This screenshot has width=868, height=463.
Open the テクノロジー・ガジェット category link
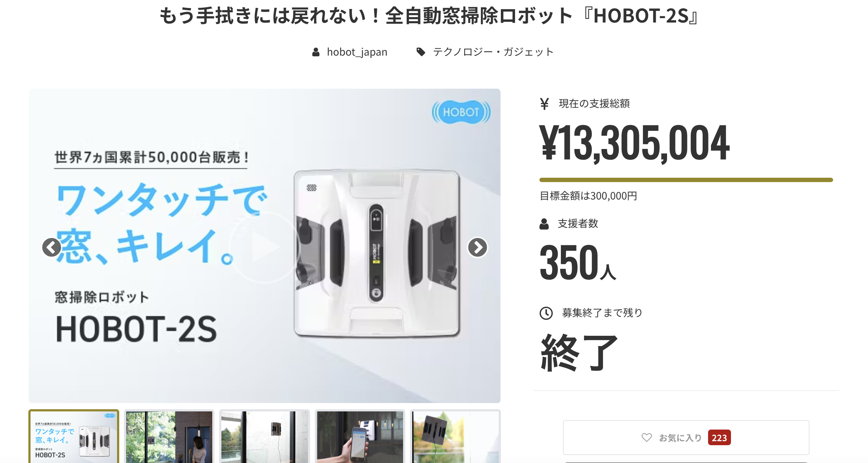pos(493,52)
